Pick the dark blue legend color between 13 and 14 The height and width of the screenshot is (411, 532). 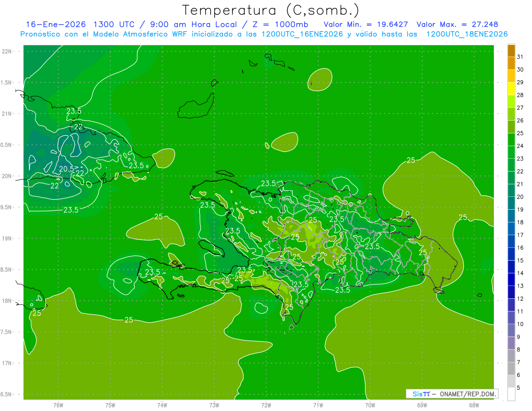[x=512, y=279]
